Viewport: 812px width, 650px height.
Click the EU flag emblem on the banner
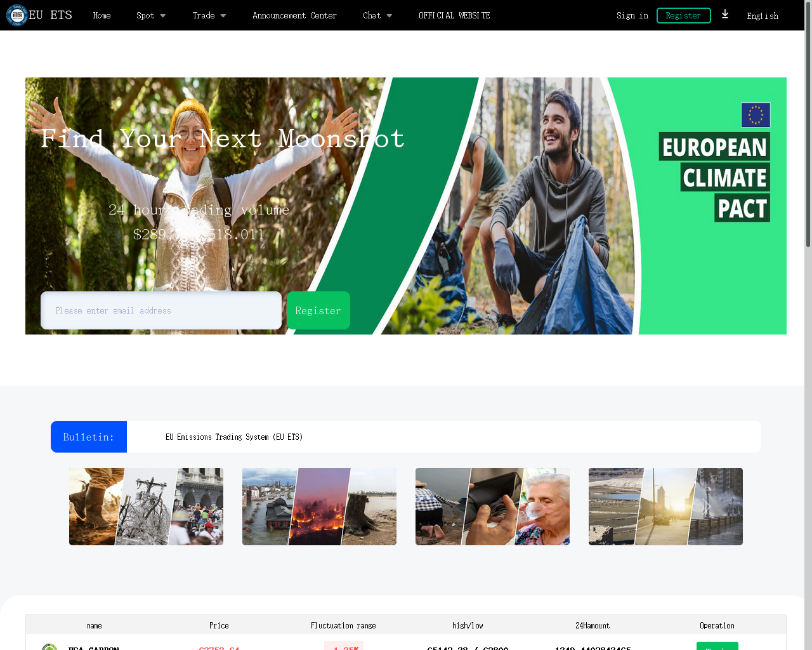756,115
